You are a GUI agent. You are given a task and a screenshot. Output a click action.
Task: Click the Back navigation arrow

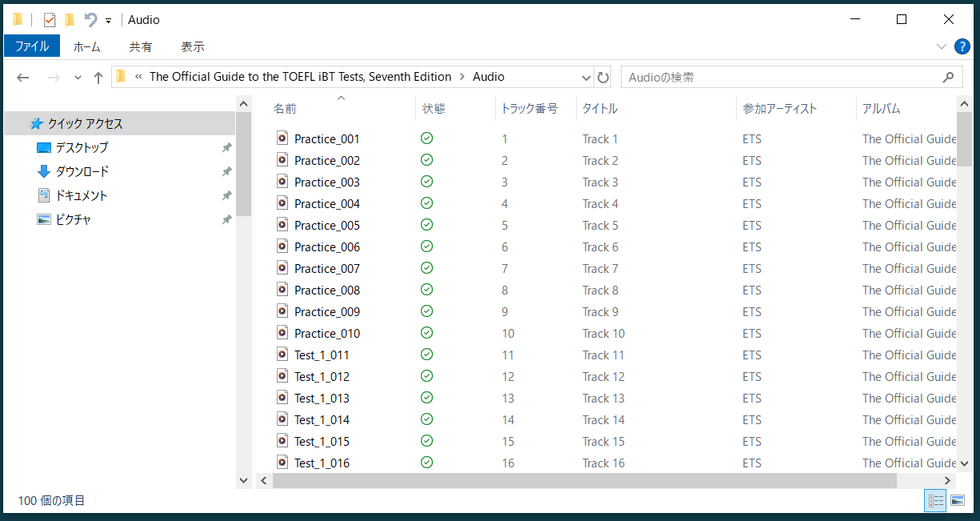[x=23, y=78]
